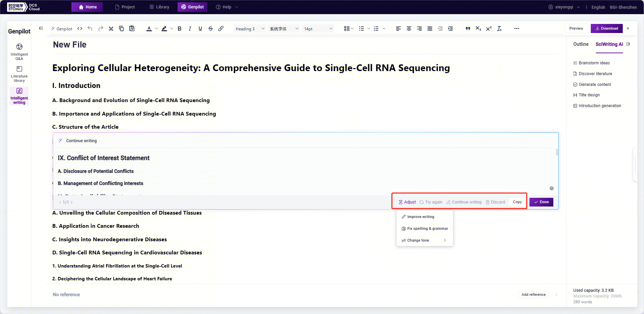Screen dimensions: 644x314
Task: Open the text color picker
Action: coord(149,29)
